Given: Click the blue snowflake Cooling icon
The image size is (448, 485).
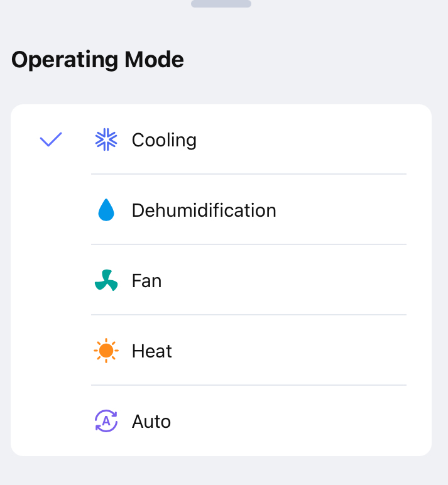Looking at the screenshot, I should click(x=106, y=139).
